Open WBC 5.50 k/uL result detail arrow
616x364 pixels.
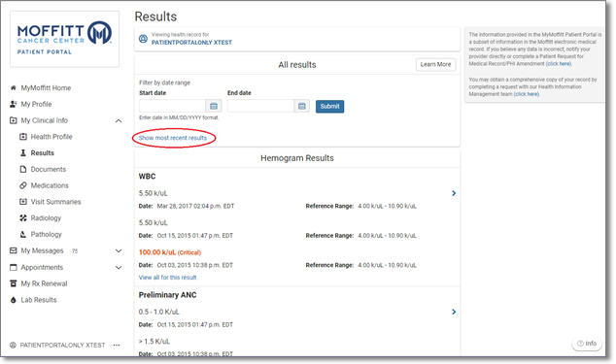[454, 193]
